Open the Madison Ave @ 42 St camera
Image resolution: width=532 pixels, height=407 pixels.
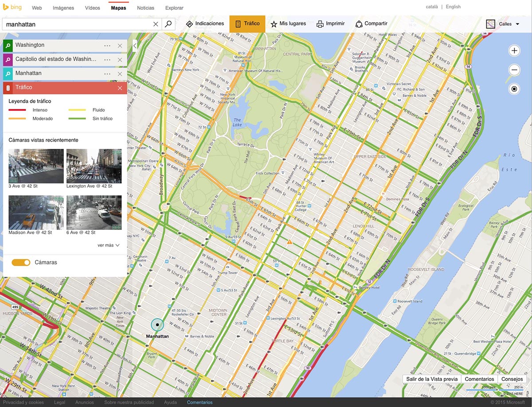click(36, 213)
